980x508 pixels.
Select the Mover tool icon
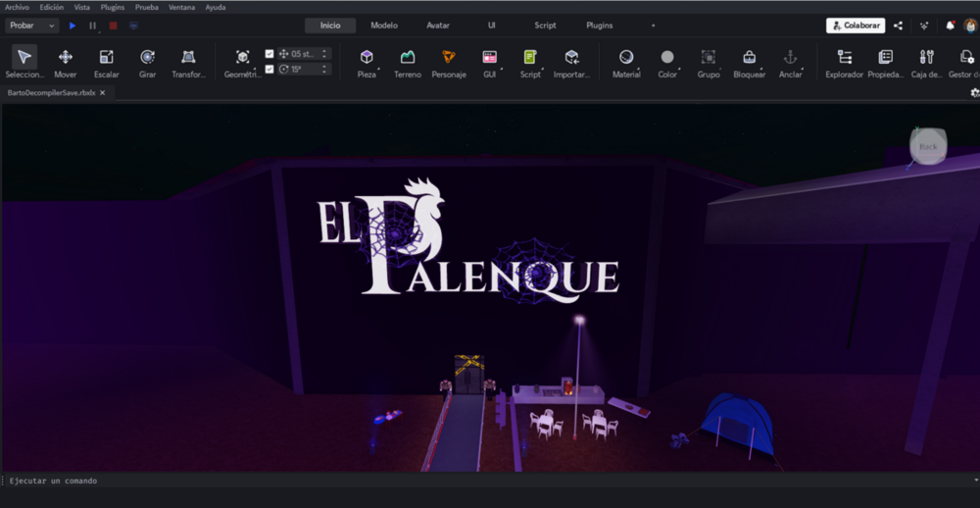[65, 57]
